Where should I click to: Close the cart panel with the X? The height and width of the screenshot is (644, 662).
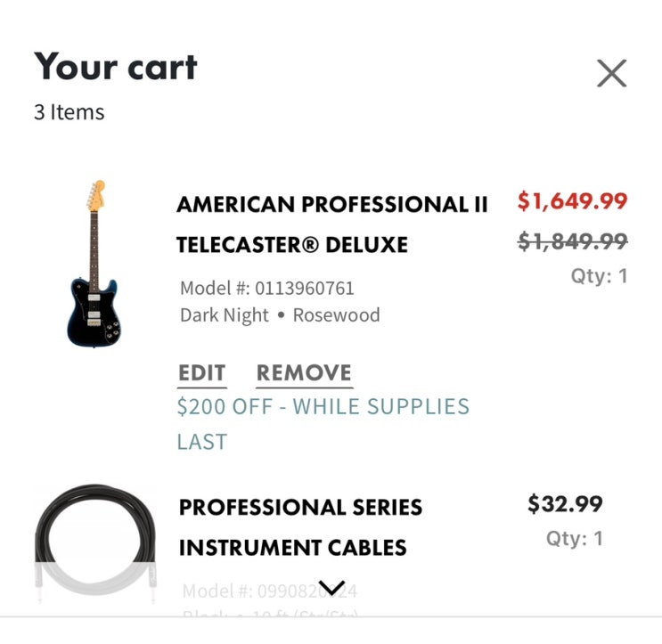pos(611,73)
